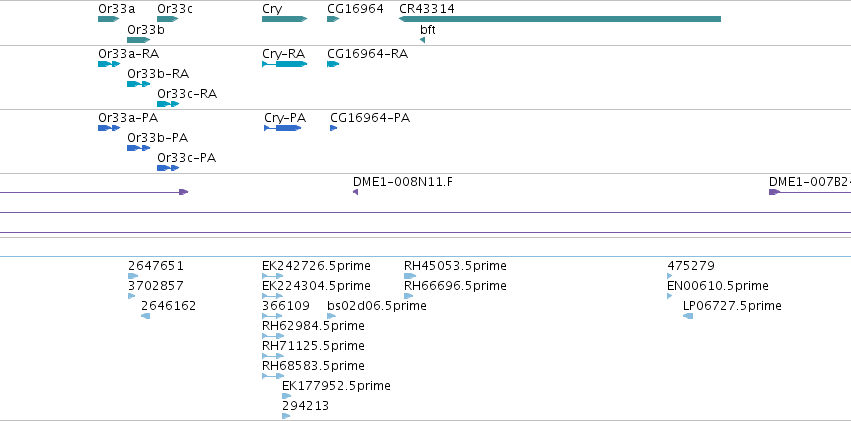Click the Or33c-PA protein arrow
Image resolution: width=851 pixels, height=421 pixels.
coord(168,168)
